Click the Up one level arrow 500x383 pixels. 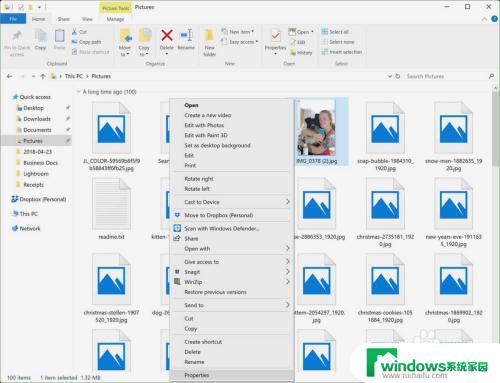tap(43, 76)
